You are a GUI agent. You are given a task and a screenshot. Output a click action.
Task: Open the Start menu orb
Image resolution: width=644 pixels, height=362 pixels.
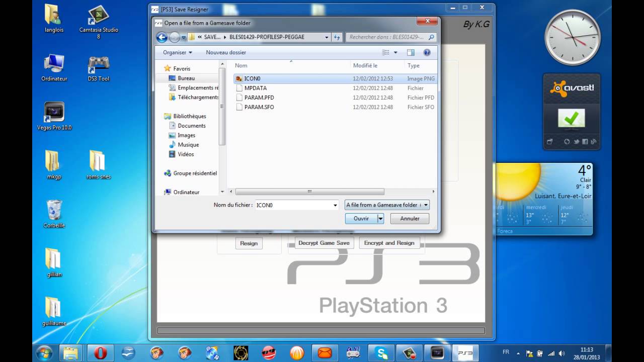coord(44,352)
